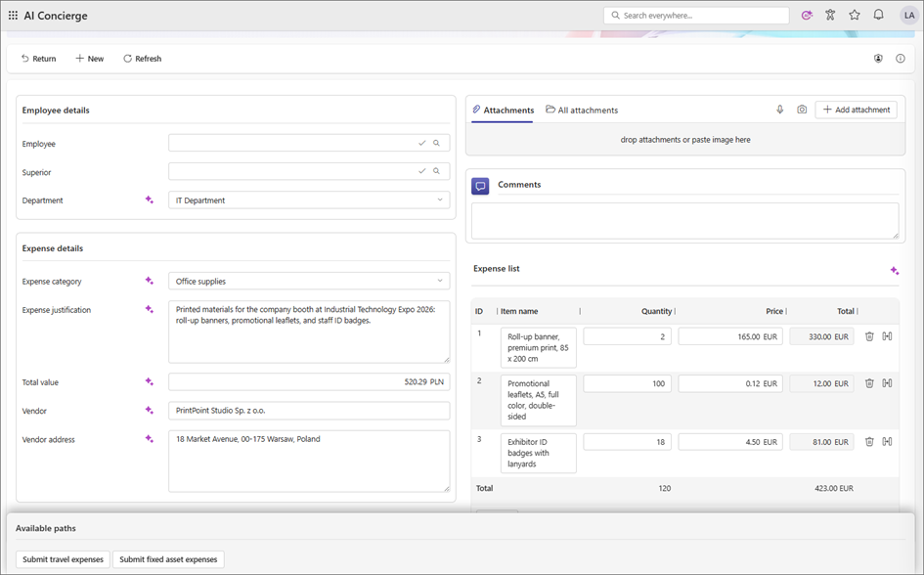Open the app launcher grid icon
Image resolution: width=924 pixels, height=575 pixels.
tap(13, 16)
